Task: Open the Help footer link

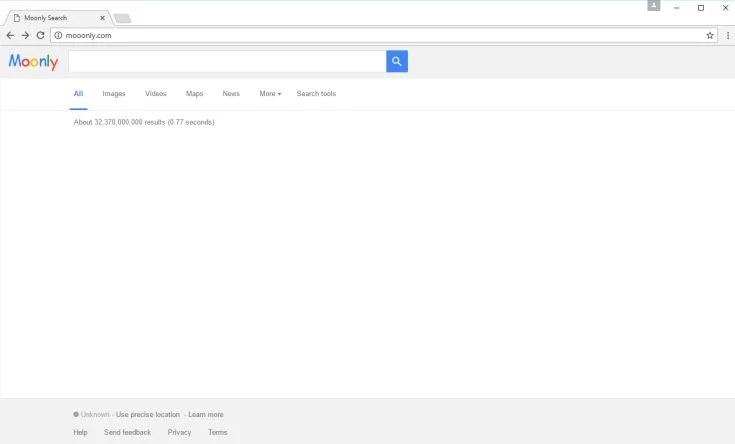Action: (80, 432)
